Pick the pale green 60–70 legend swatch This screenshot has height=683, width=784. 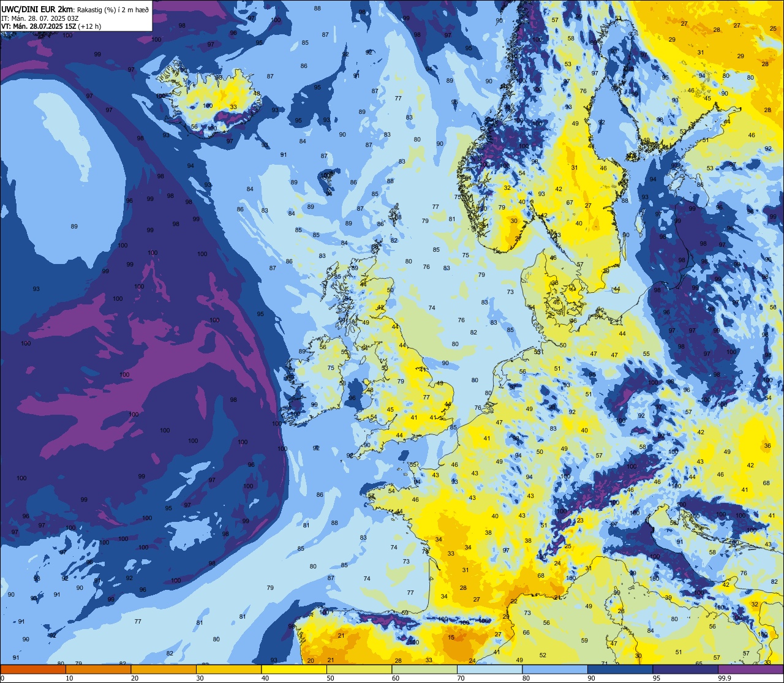(424, 670)
